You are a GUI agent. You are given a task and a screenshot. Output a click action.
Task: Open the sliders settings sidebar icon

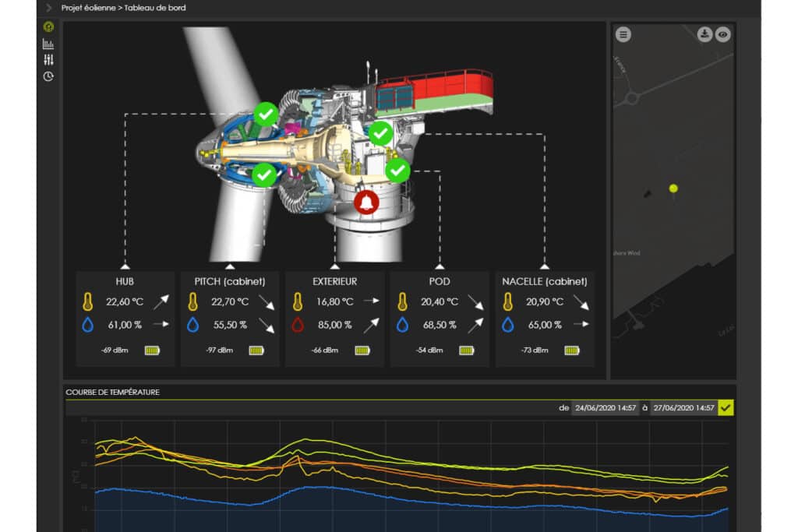[48, 60]
